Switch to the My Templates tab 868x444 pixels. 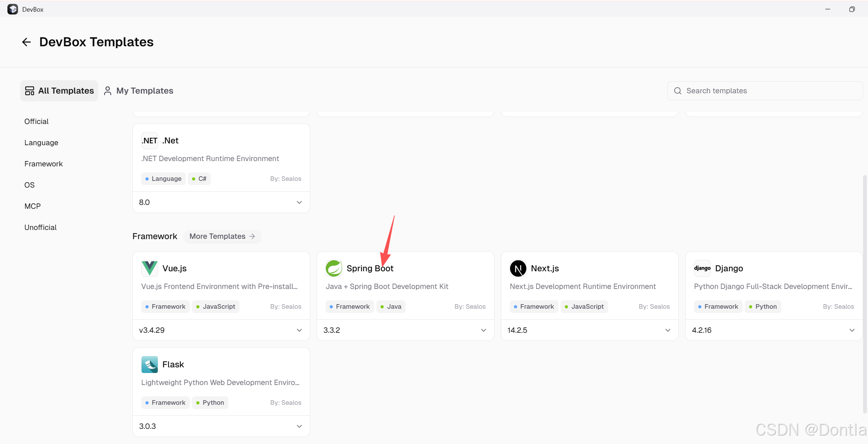(138, 91)
